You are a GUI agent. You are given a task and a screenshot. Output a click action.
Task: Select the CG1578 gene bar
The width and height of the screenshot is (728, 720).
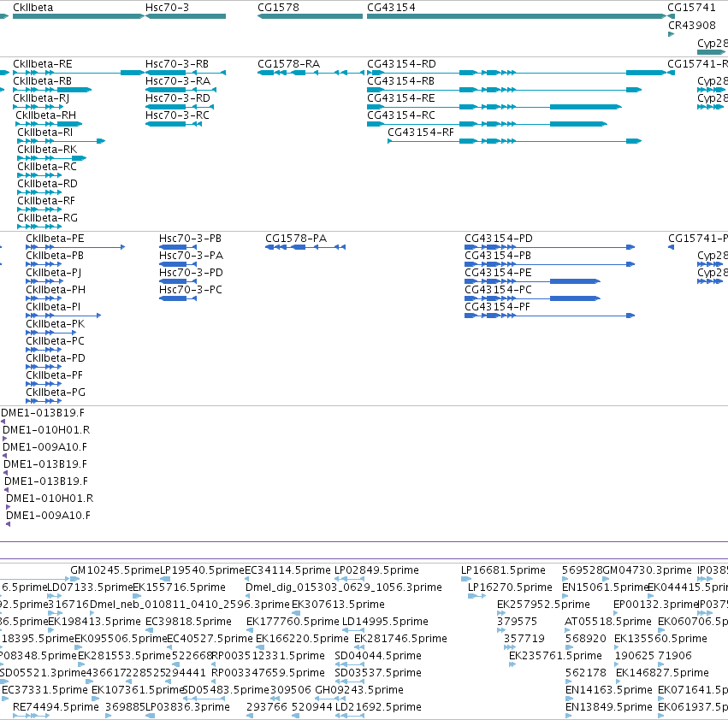[x=311, y=16]
